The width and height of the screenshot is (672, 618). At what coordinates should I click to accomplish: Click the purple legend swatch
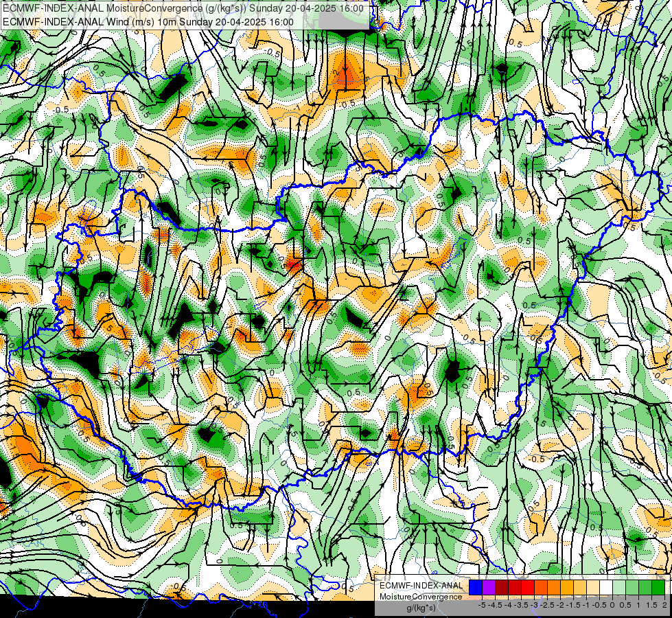pyautogui.click(x=489, y=587)
